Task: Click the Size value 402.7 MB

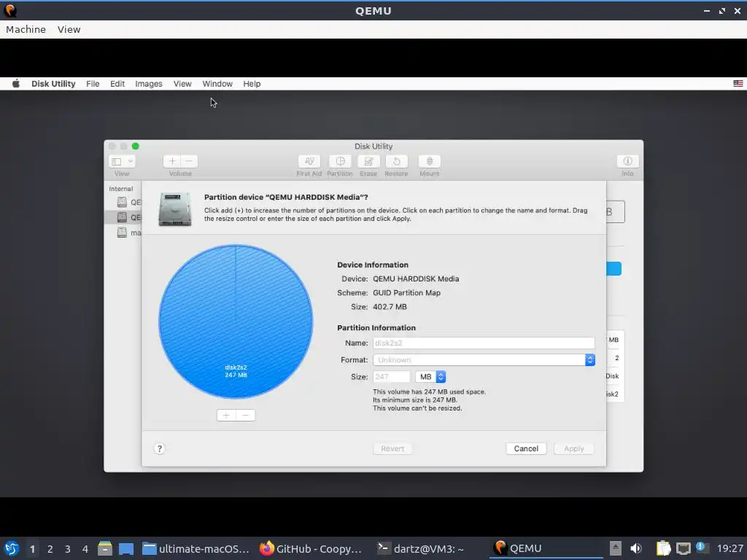Action: coord(390,307)
